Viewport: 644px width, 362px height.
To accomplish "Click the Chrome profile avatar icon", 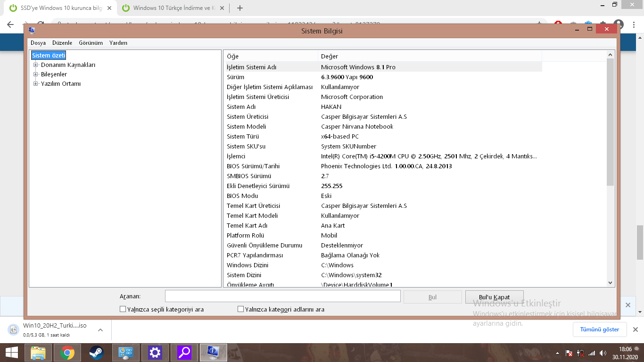I will (619, 25).
